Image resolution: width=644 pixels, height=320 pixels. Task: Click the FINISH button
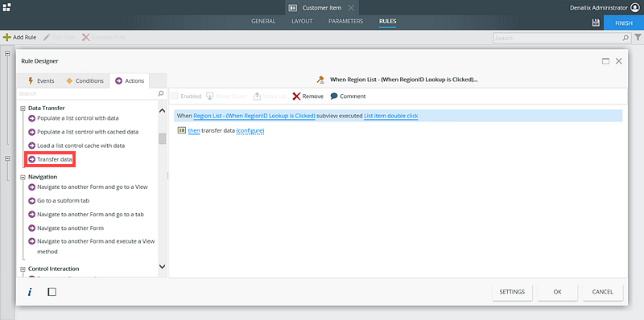click(623, 23)
